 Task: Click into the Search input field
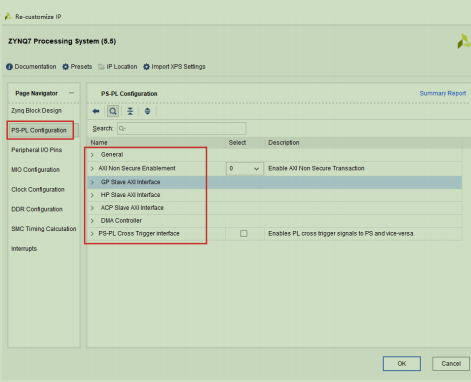point(182,128)
